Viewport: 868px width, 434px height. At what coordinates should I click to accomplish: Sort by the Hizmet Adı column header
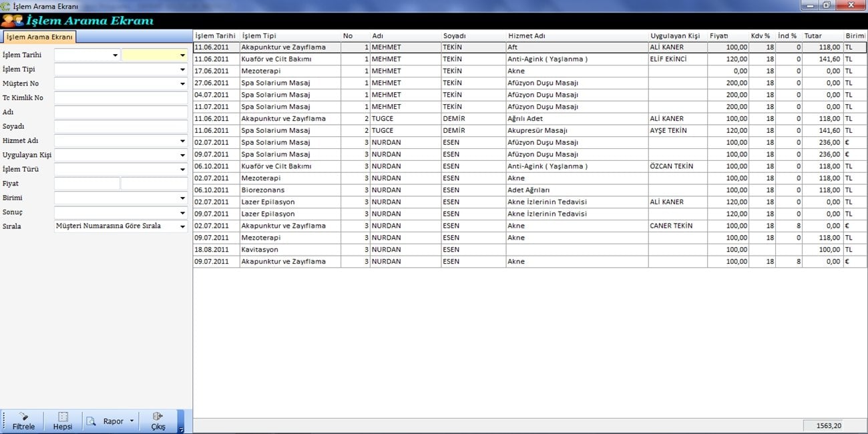(576, 36)
